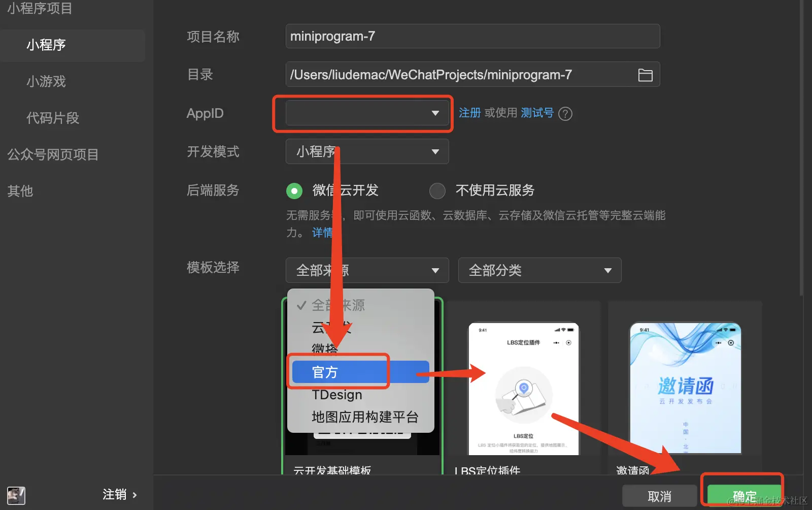Click the folder icon to browse directory

coord(645,74)
